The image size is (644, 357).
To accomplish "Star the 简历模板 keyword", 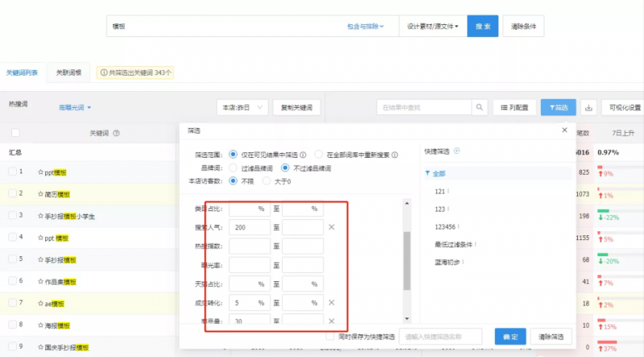I will [40, 194].
